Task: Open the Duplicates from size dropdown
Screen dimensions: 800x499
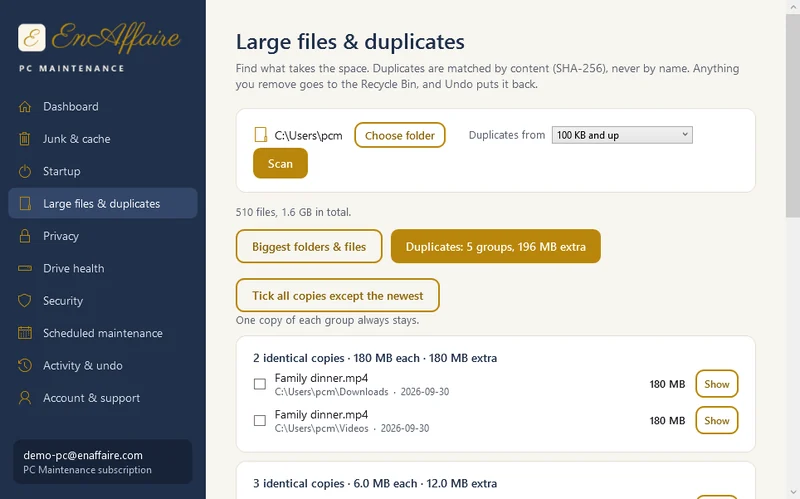Action: click(x=622, y=135)
